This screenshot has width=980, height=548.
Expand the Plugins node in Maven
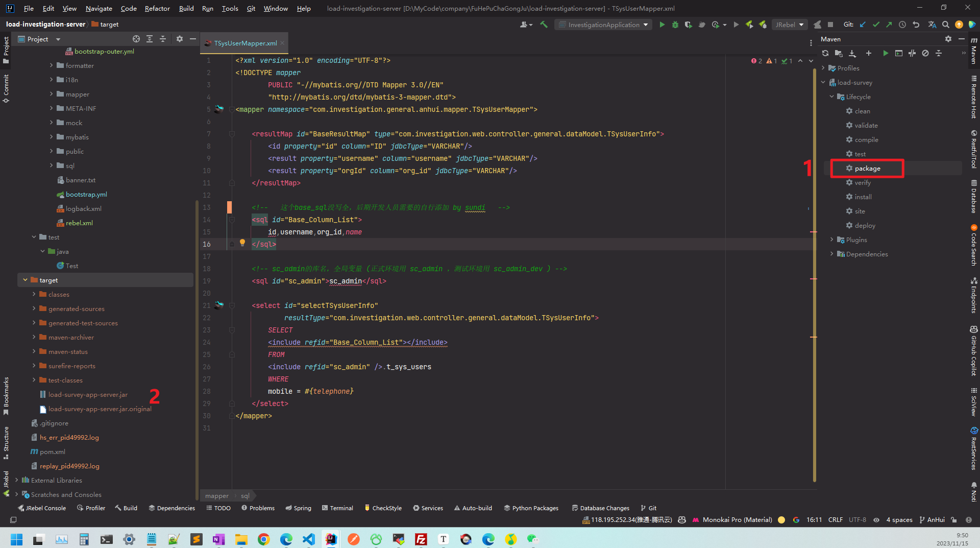pos(831,240)
